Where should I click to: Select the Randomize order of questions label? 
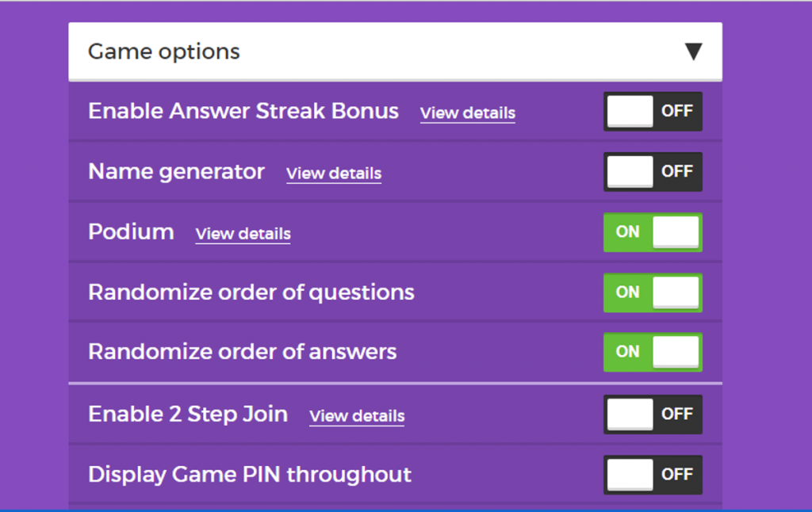[x=251, y=292]
